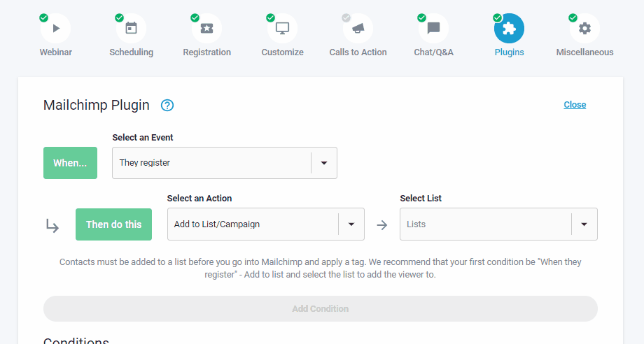Go to the Scheduling tab label
Viewport: 644px width, 344px height.
(x=131, y=52)
